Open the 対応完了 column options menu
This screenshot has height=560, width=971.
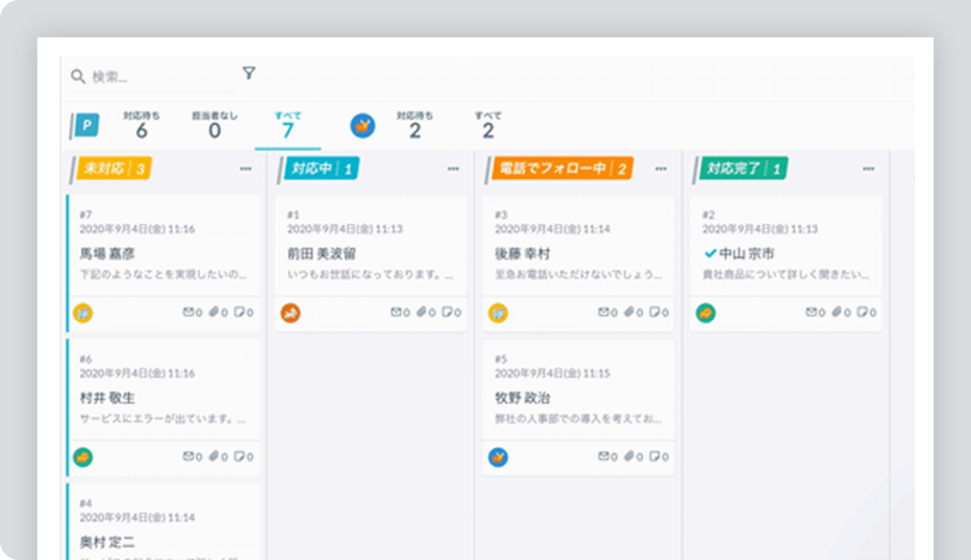[x=869, y=169]
